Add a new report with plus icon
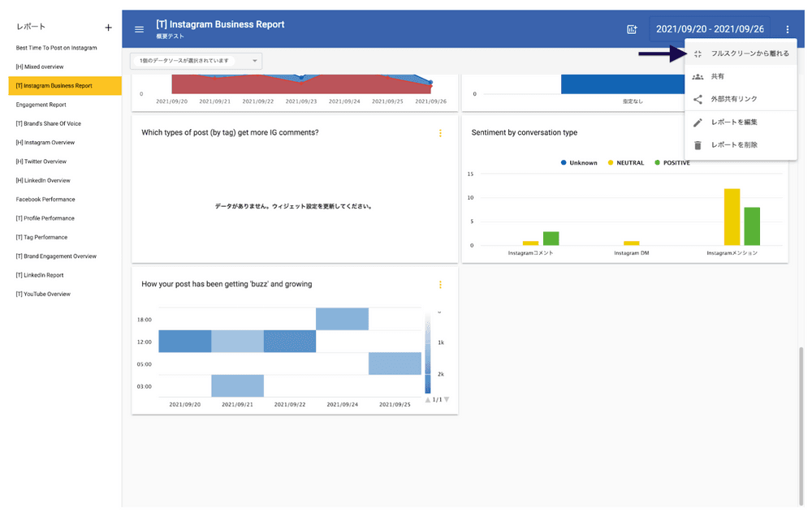Screen dimensions: 812x512 point(109,28)
